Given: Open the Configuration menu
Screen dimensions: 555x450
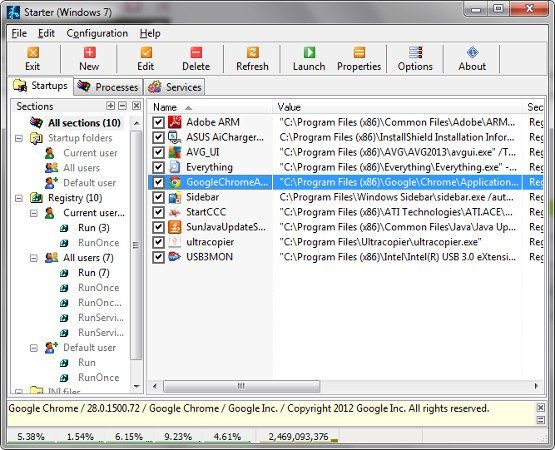Looking at the screenshot, I should pos(97,33).
